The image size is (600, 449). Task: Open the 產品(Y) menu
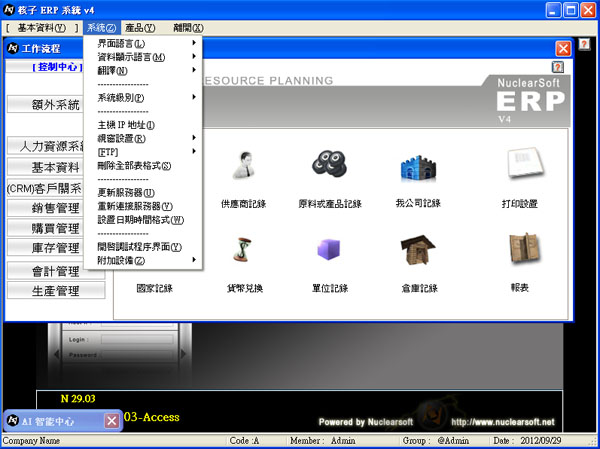click(140, 28)
